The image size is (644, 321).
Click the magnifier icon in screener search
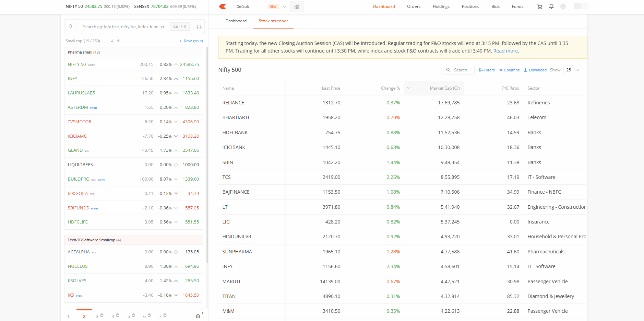(448, 70)
